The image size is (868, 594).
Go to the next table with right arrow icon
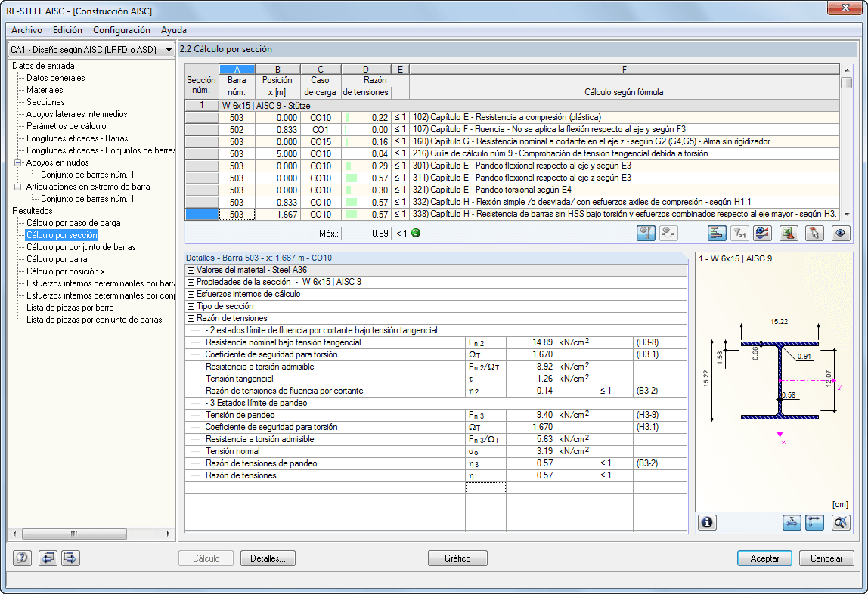click(x=70, y=558)
